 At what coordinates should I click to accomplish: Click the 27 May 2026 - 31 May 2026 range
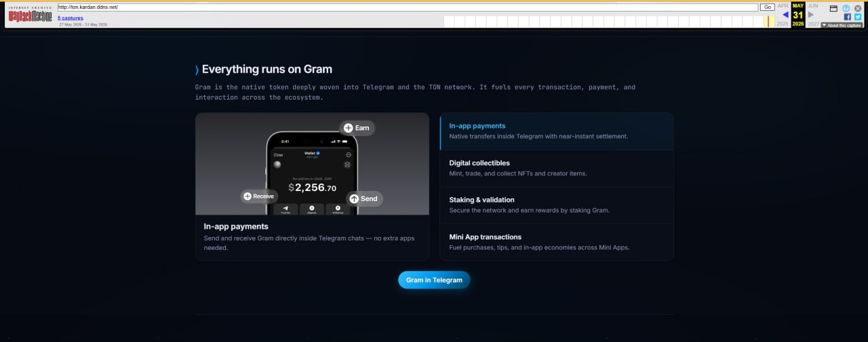pyautogui.click(x=83, y=24)
